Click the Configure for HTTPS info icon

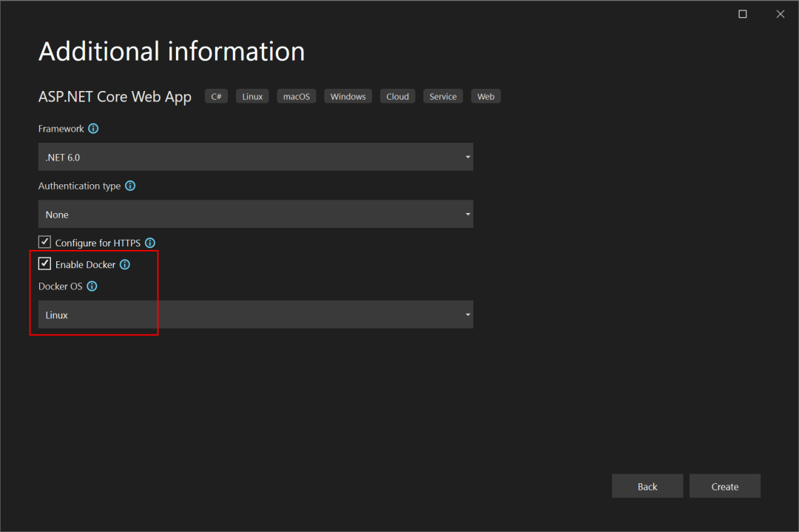tap(150, 243)
